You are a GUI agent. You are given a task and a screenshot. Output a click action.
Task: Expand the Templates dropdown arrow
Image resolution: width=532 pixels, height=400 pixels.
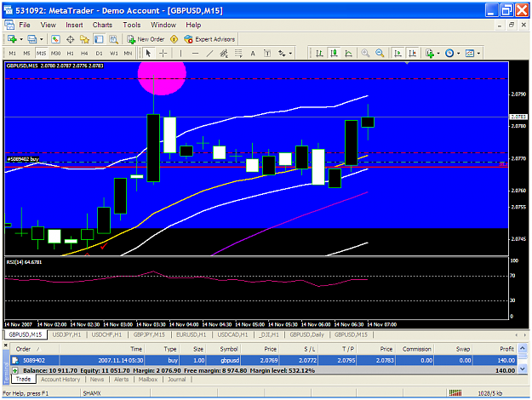[x=478, y=54]
